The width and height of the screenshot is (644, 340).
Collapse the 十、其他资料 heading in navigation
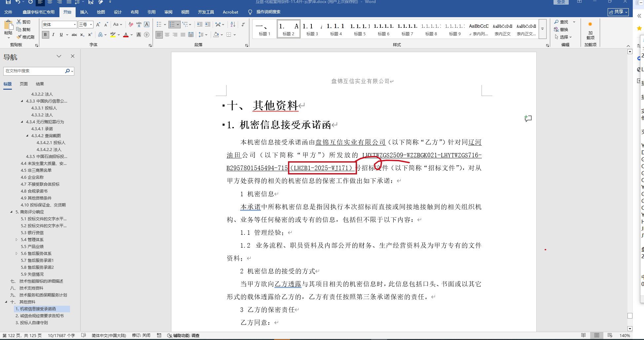pos(6,302)
